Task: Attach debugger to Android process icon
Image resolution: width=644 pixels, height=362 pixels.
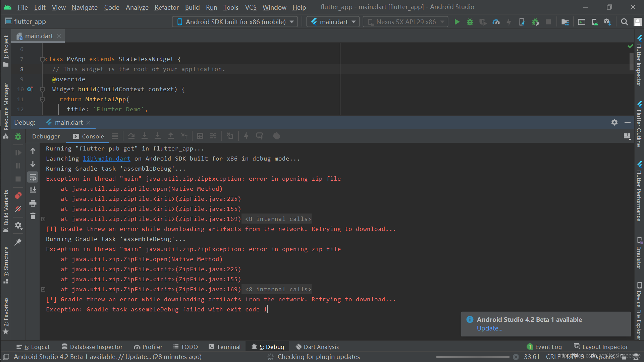Action: click(536, 22)
